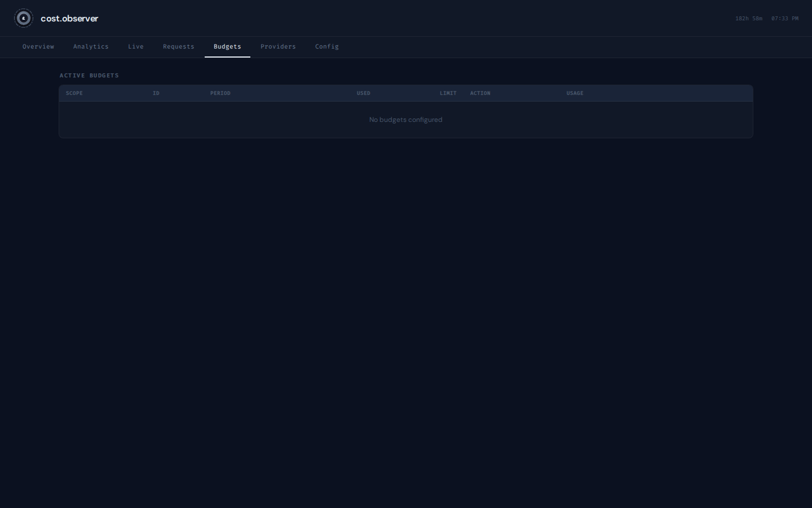The image size is (812, 508).
Task: Select the Budgets tab
Action: click(x=227, y=47)
